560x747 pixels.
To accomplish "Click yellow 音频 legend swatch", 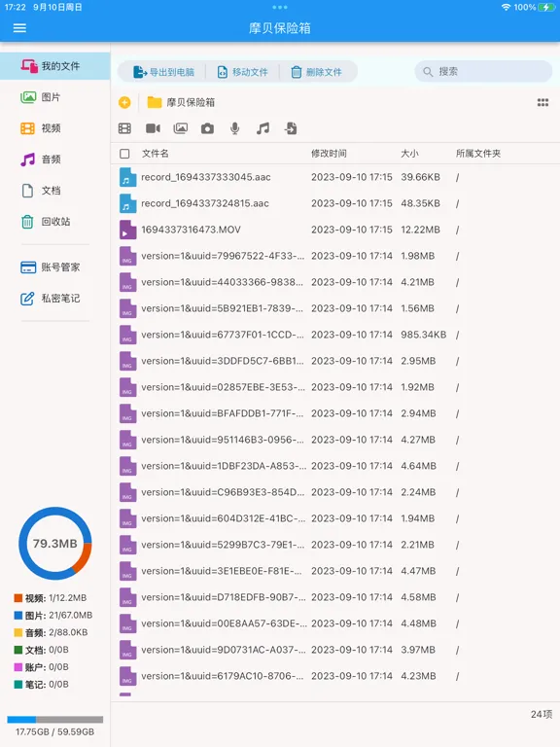I will click(x=18, y=632).
